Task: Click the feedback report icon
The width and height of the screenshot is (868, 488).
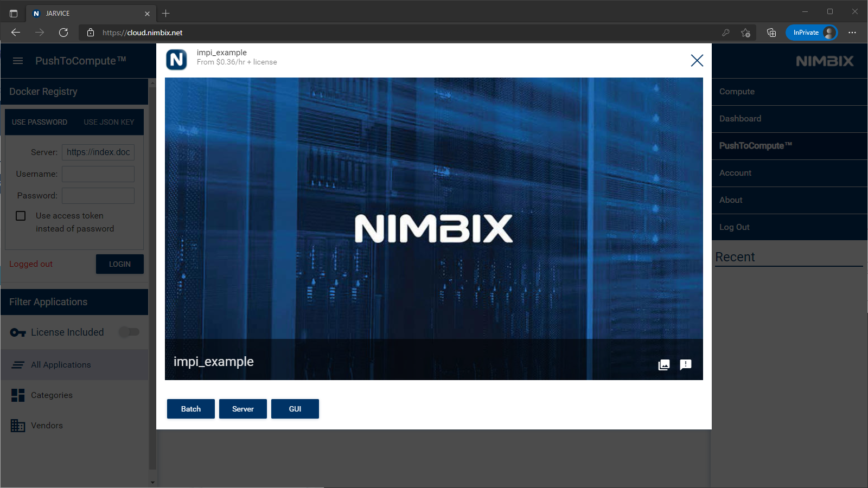Action: pos(686,365)
